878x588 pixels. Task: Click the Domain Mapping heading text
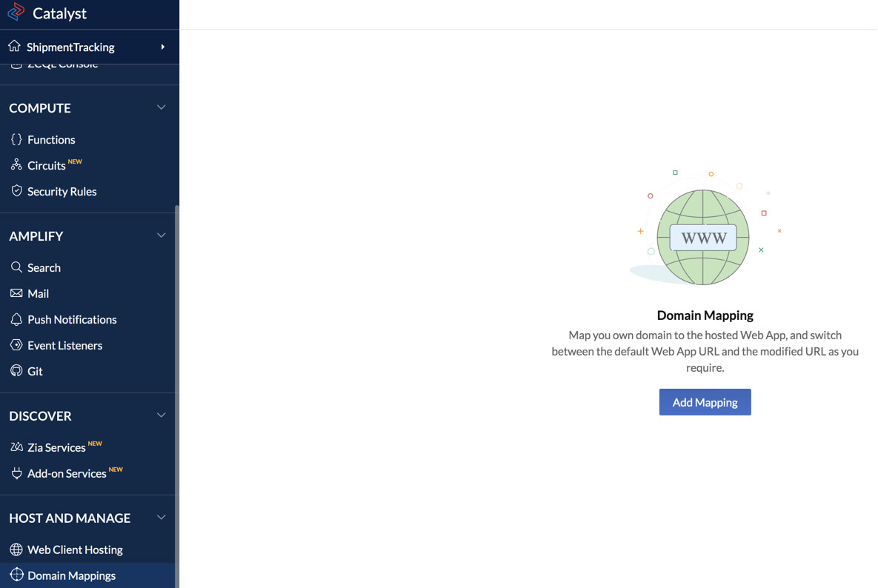pos(705,315)
